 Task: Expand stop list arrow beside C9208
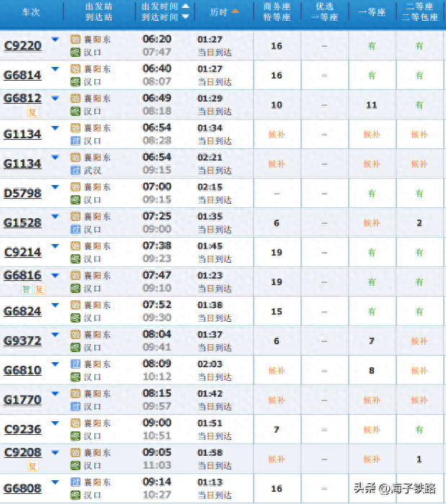pyautogui.click(x=55, y=453)
